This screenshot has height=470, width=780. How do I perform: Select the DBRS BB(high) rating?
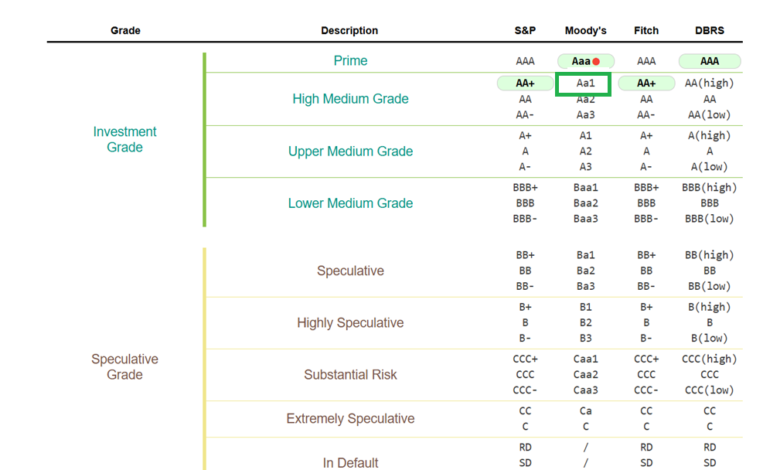pos(709,255)
